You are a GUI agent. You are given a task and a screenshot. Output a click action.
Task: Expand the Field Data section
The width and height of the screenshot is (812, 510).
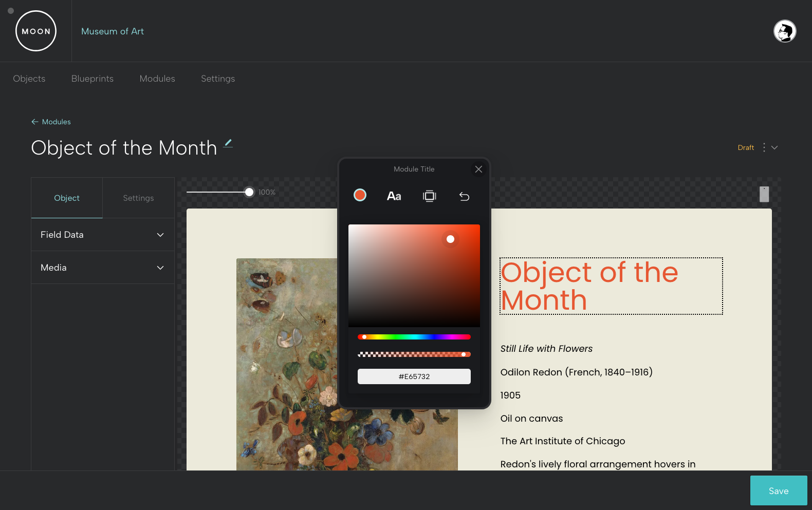tap(103, 235)
